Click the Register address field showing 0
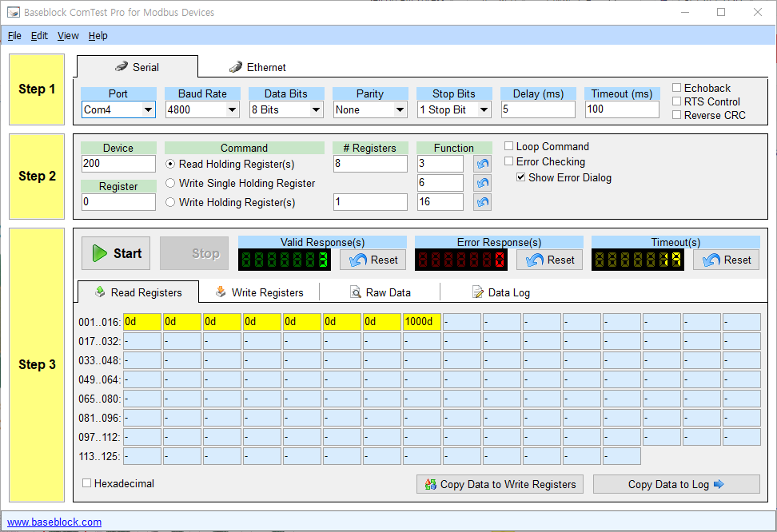 coord(118,202)
